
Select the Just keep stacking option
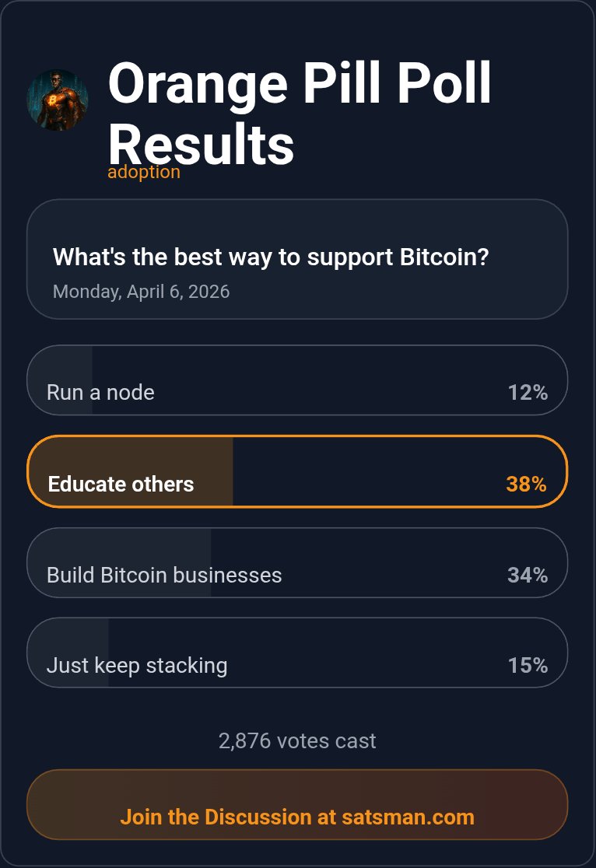tap(137, 665)
